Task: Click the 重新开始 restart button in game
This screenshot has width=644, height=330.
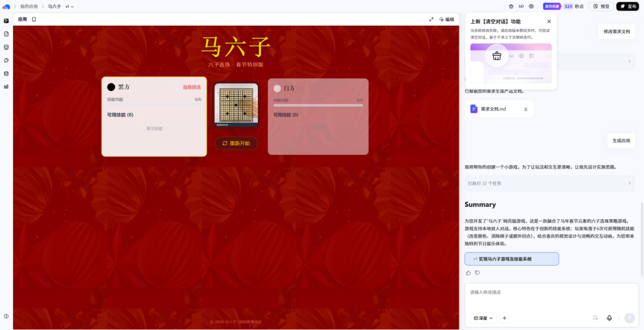Action: (x=236, y=143)
